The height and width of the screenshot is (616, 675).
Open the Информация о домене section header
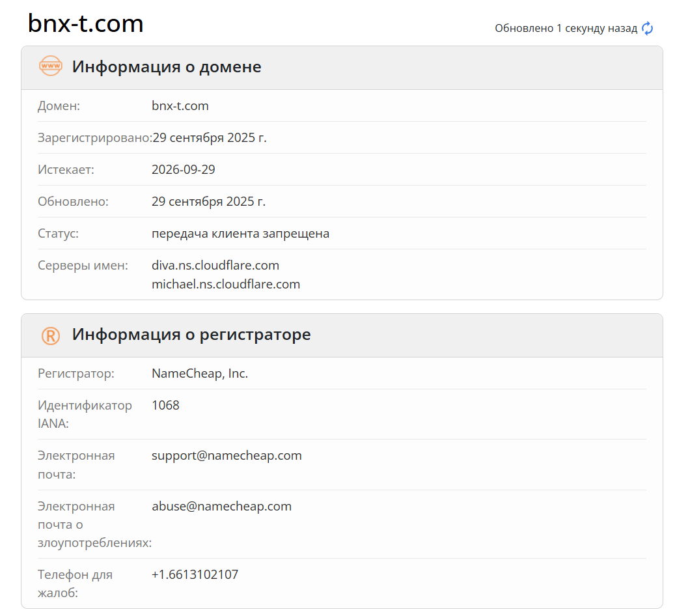[x=167, y=66]
